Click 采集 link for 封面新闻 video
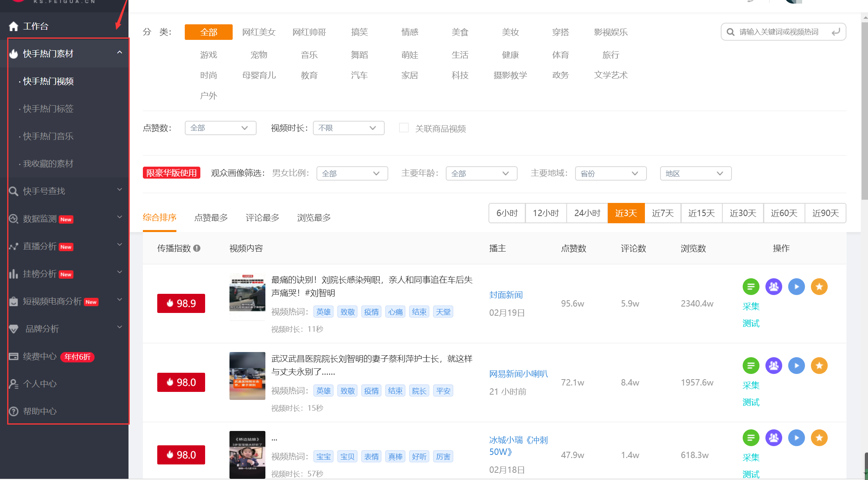 click(751, 307)
